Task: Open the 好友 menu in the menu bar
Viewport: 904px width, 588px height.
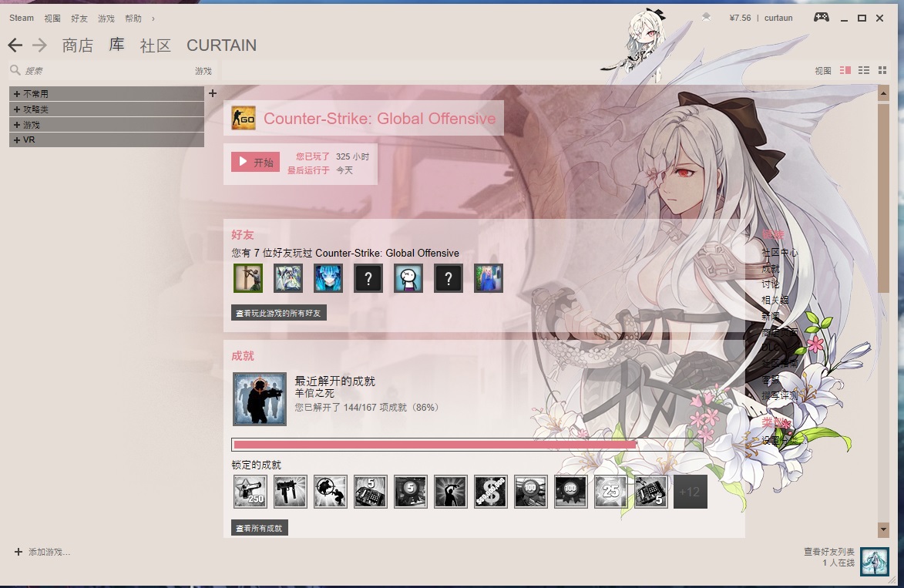Action: coord(79,18)
